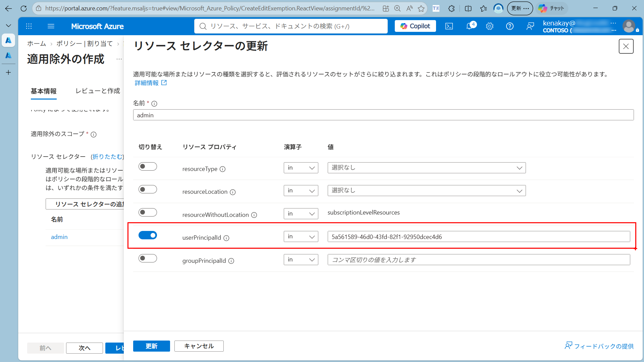Click the browser 更新 update button
Viewport: 644px width, 362px height.
tap(520, 8)
